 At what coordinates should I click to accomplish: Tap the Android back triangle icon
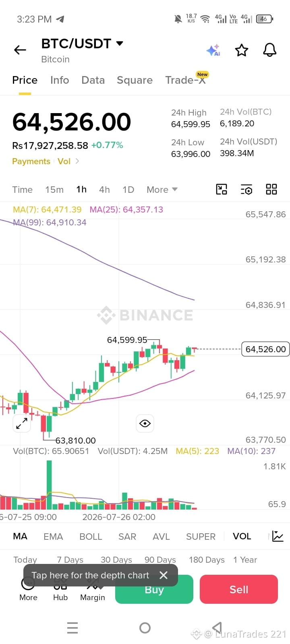click(x=217, y=627)
